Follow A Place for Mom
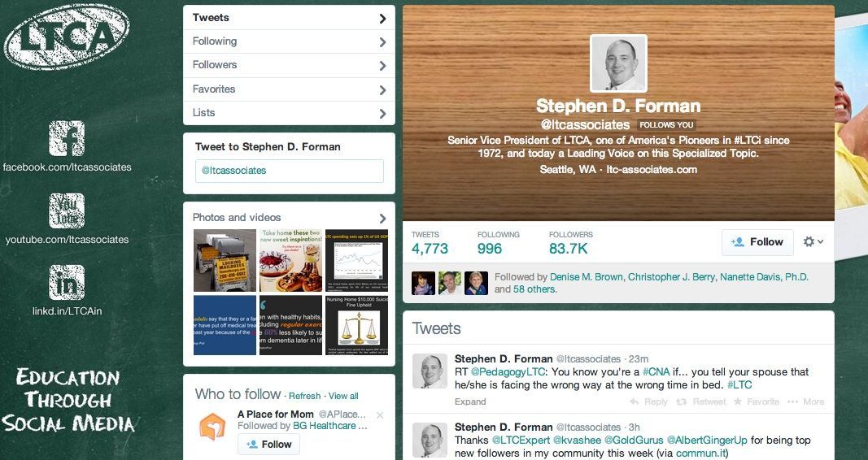The image size is (868, 460). tap(268, 445)
